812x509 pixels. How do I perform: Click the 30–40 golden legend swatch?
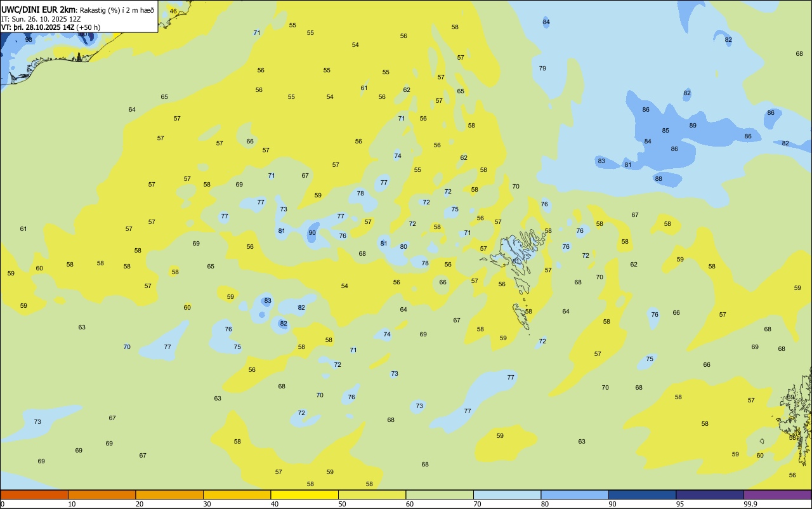(x=237, y=494)
